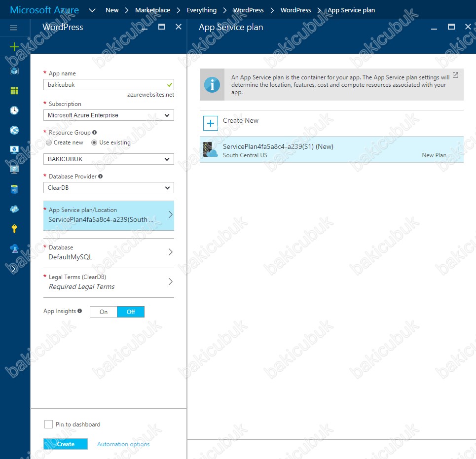
Task: Open App Service plan/Location setting
Action: point(109,216)
